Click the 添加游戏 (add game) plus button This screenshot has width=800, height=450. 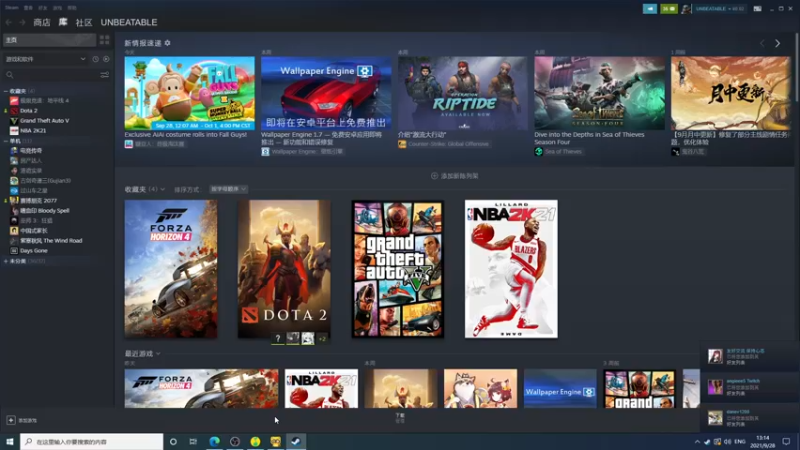click(x=11, y=420)
